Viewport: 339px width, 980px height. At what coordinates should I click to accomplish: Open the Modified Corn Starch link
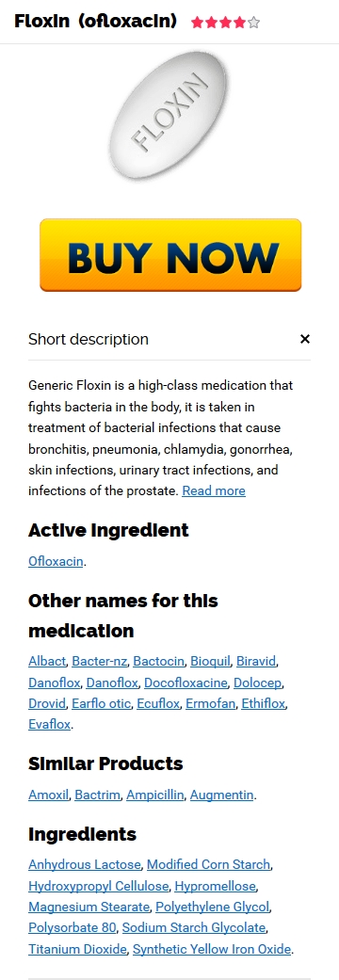(208, 865)
